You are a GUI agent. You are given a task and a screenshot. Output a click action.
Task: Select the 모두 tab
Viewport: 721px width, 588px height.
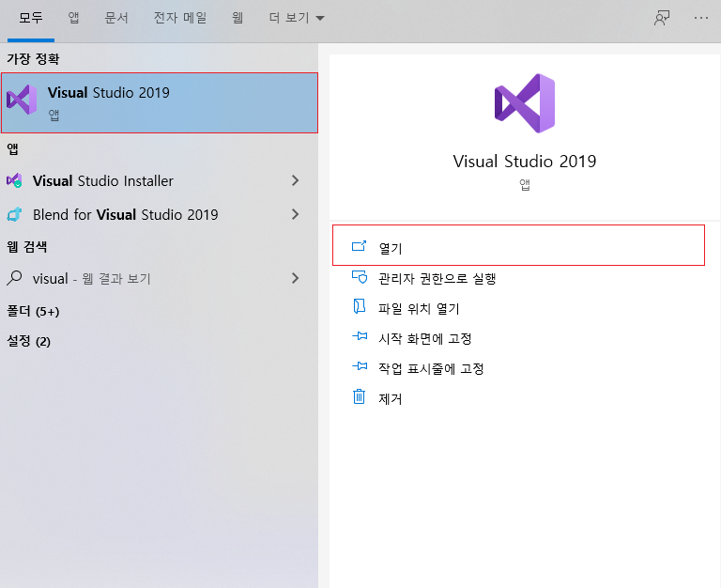30,18
